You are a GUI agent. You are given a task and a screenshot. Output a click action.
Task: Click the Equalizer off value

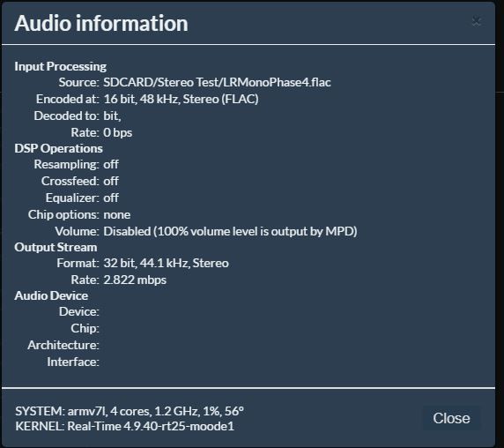(111, 198)
